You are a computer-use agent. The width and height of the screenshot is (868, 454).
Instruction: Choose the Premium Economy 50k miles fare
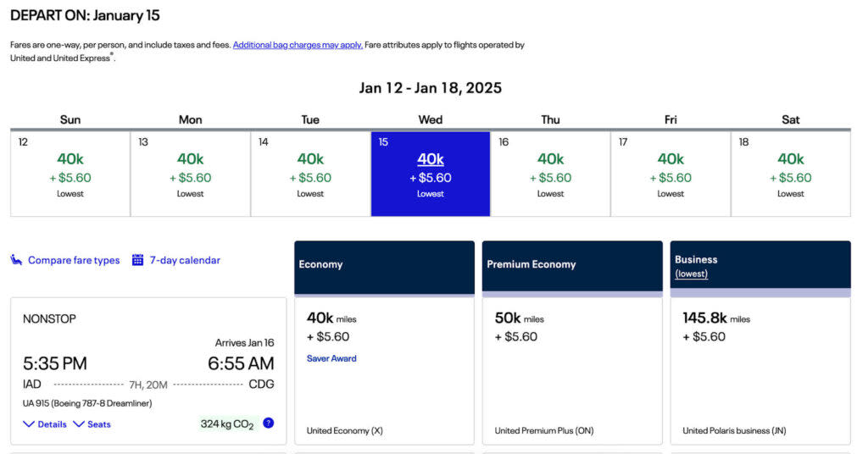572,370
